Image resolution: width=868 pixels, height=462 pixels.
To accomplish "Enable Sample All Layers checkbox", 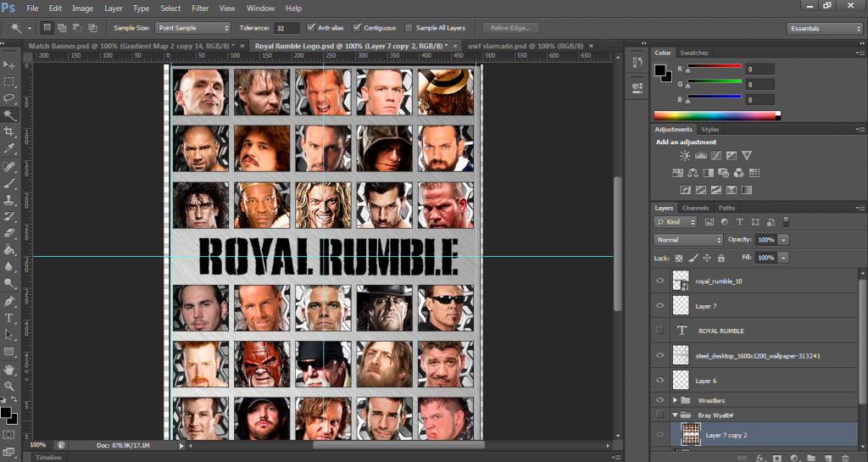I will (x=409, y=28).
